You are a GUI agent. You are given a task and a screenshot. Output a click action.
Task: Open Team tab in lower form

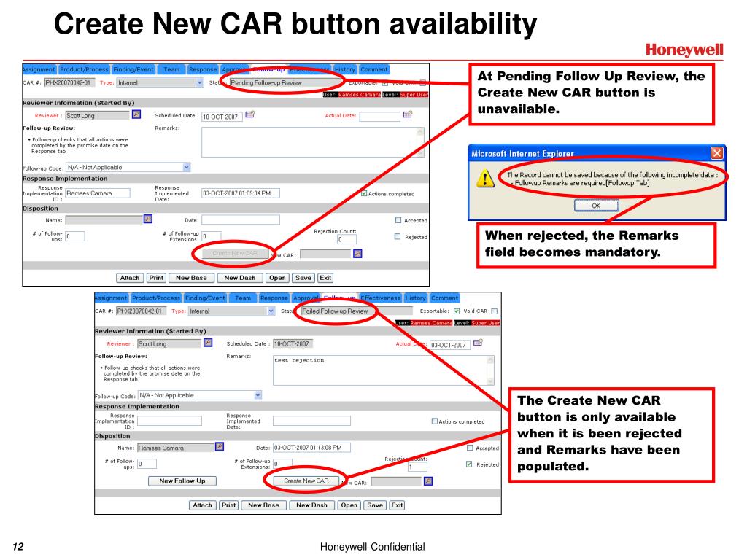coord(243,298)
